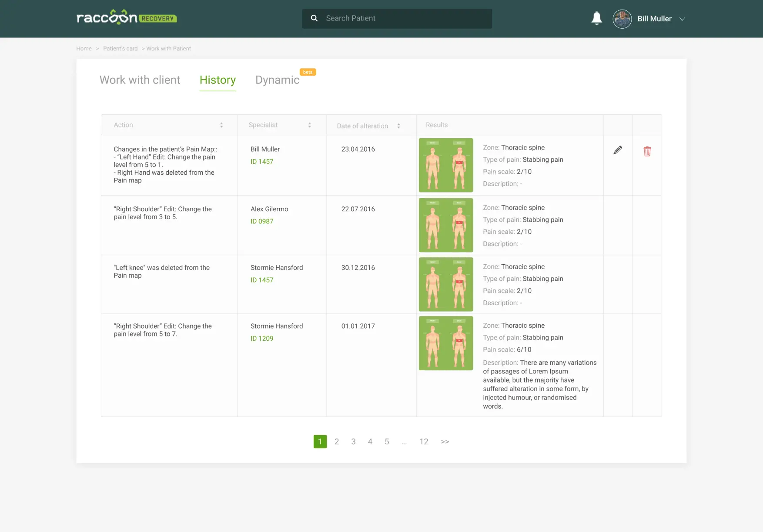Open pain map thumbnail dated 01.01.2017
The width and height of the screenshot is (763, 532).
[445, 343]
